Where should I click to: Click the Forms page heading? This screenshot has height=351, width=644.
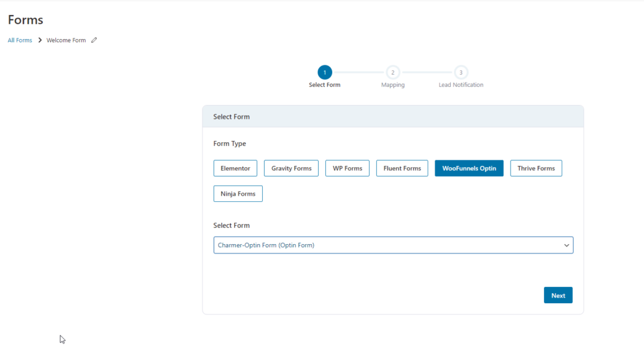[x=25, y=19]
